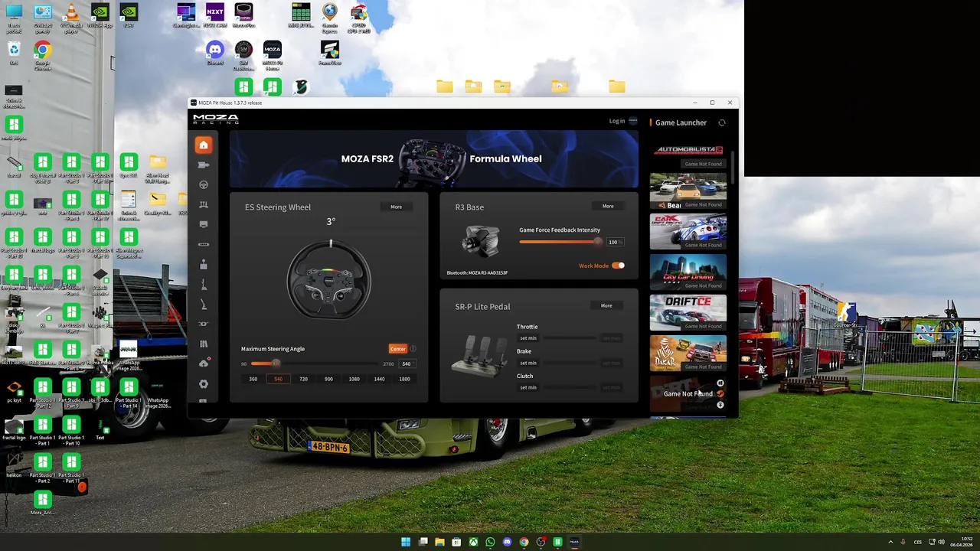The image size is (980, 551).
Task: Select the Automobilista 2 game tile
Action: [x=688, y=155]
